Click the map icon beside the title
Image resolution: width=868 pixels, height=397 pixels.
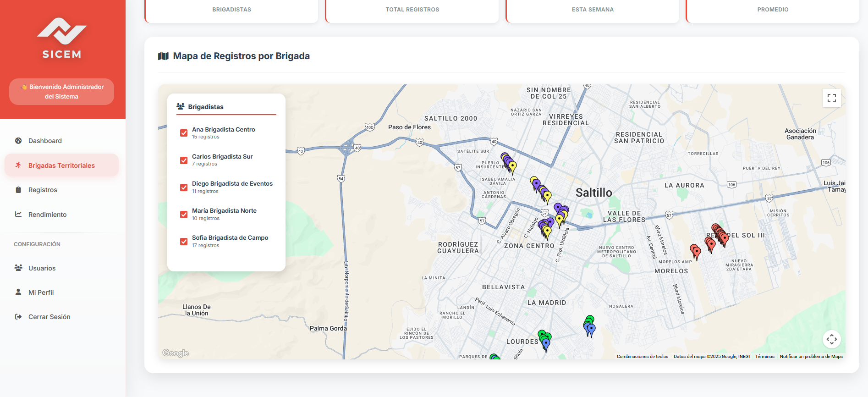tap(163, 56)
